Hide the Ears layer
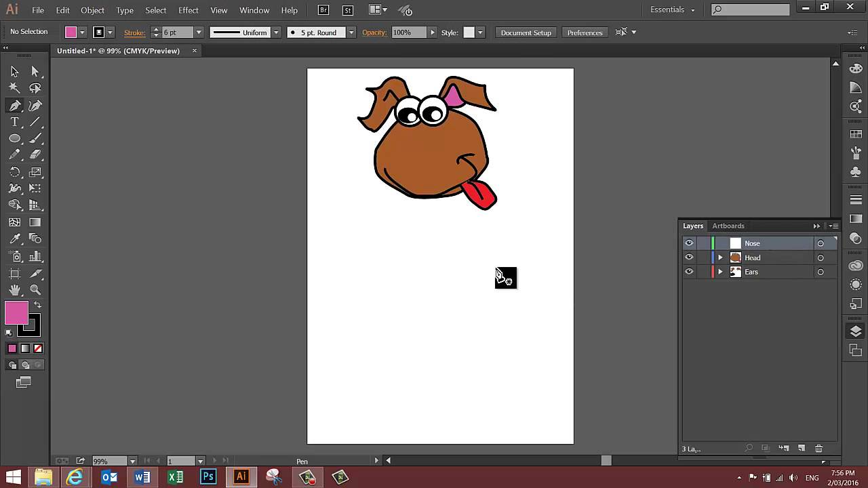This screenshot has height=488, width=868. pyautogui.click(x=689, y=272)
